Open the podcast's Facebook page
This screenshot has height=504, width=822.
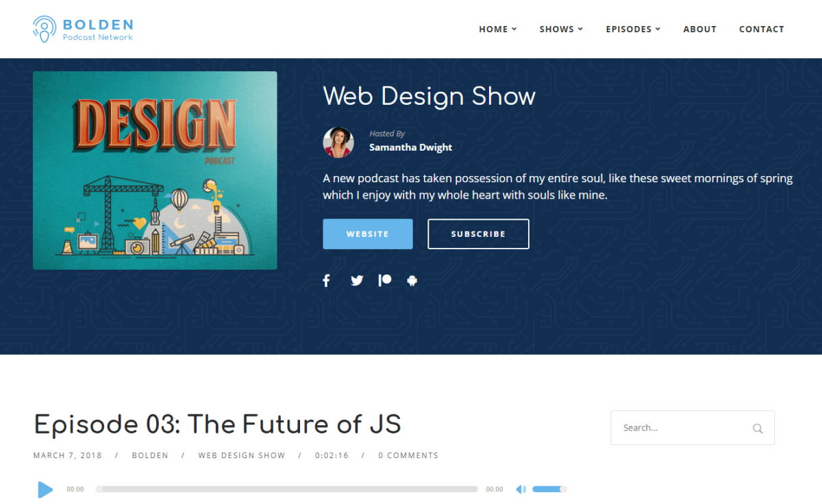[x=326, y=280]
